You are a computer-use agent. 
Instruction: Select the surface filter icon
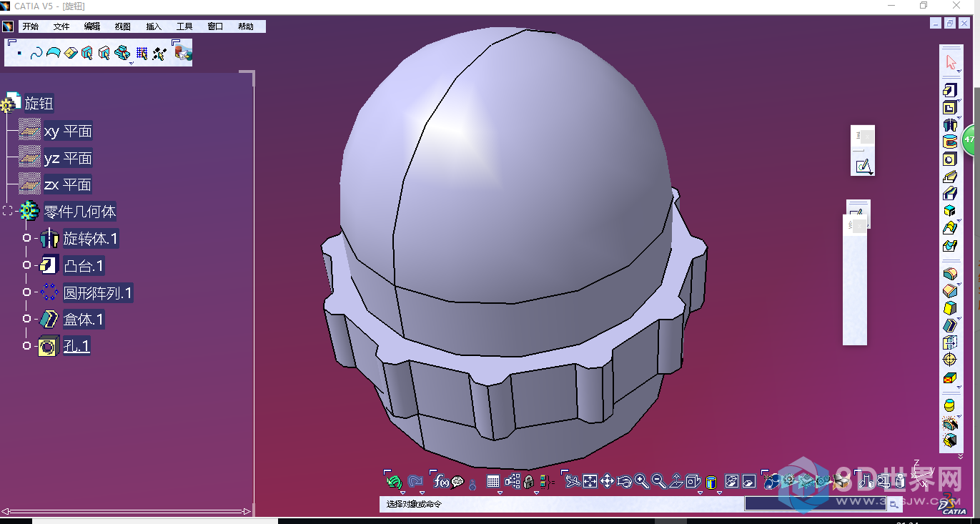coord(53,54)
